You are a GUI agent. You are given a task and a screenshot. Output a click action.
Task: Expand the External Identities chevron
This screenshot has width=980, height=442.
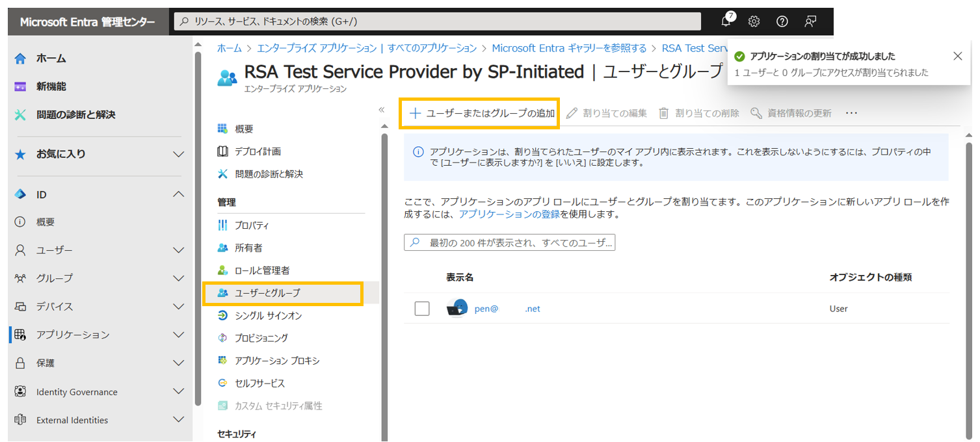(178, 420)
